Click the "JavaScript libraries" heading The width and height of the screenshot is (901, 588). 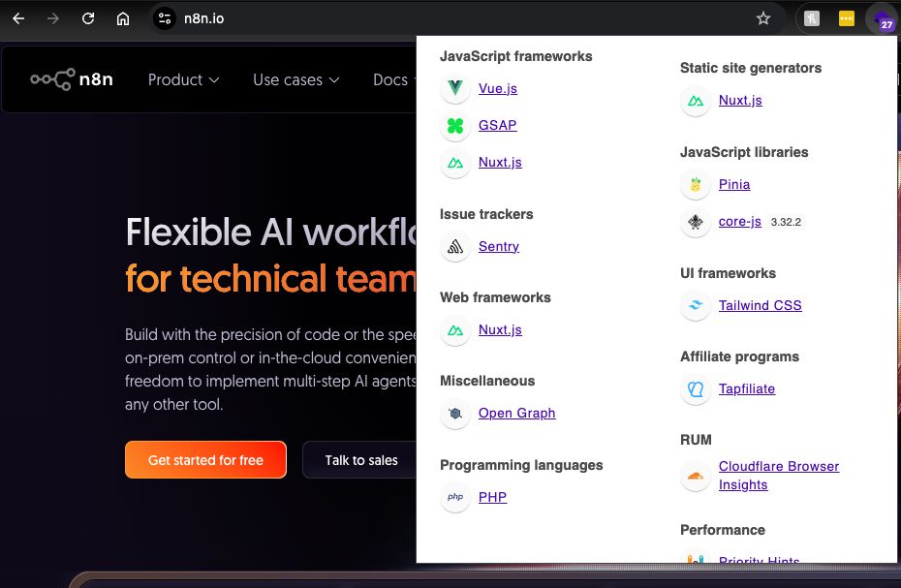[x=744, y=152]
